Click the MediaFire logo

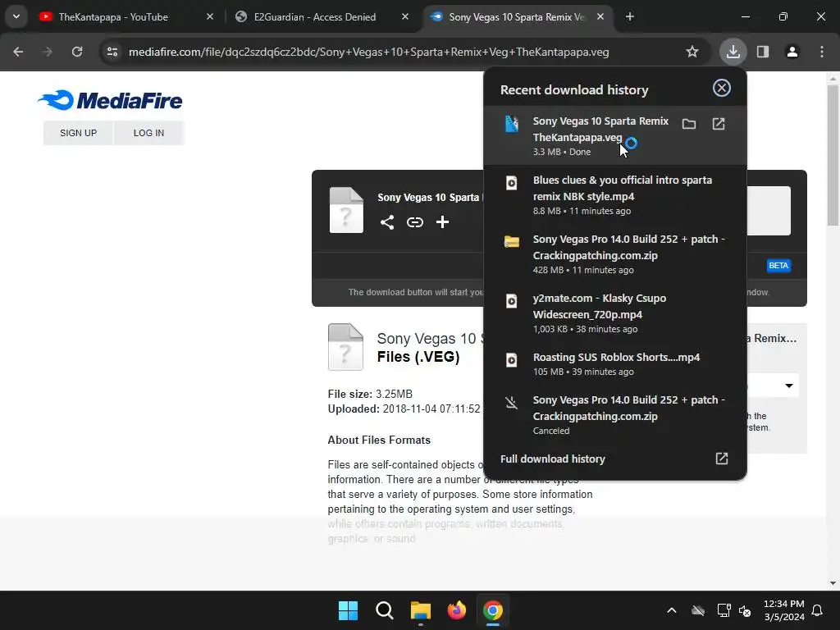111,100
